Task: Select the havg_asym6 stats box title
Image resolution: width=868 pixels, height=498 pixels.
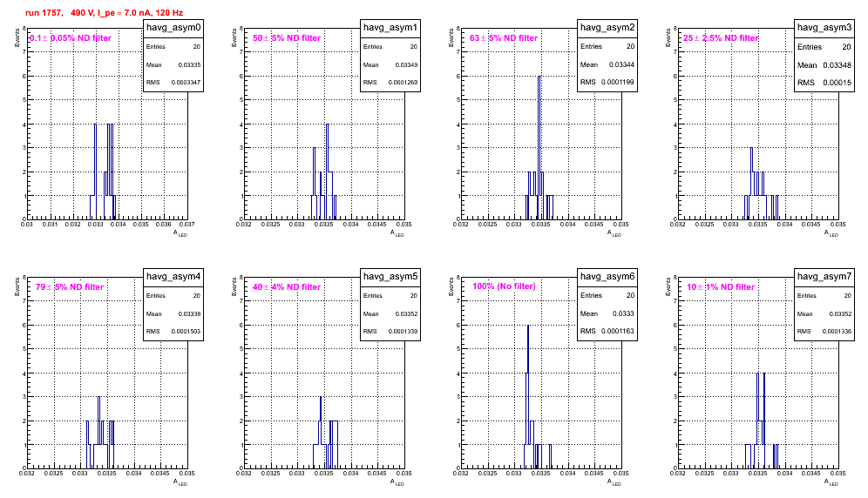Action: [607, 276]
